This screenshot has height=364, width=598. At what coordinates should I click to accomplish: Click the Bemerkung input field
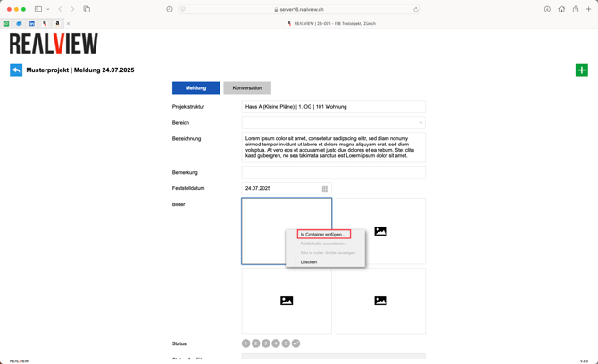(333, 172)
